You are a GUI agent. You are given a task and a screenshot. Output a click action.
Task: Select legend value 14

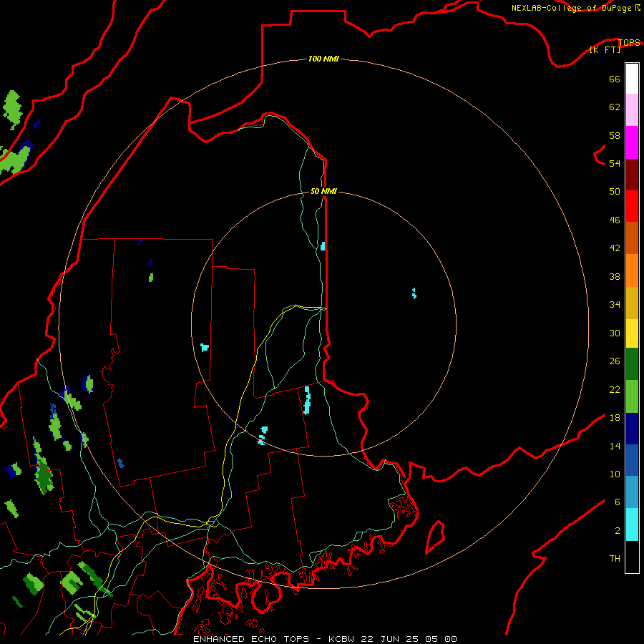[x=615, y=446]
